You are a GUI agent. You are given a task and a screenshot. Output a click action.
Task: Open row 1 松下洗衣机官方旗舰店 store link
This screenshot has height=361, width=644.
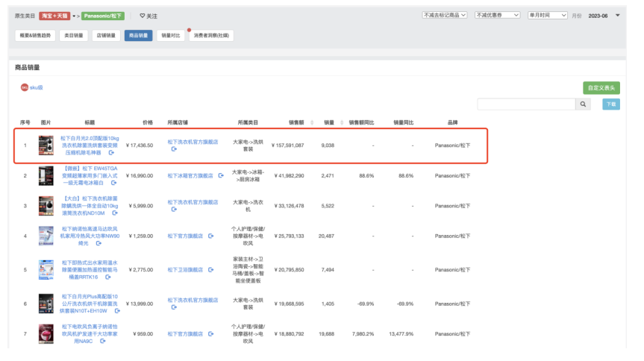coord(193,142)
